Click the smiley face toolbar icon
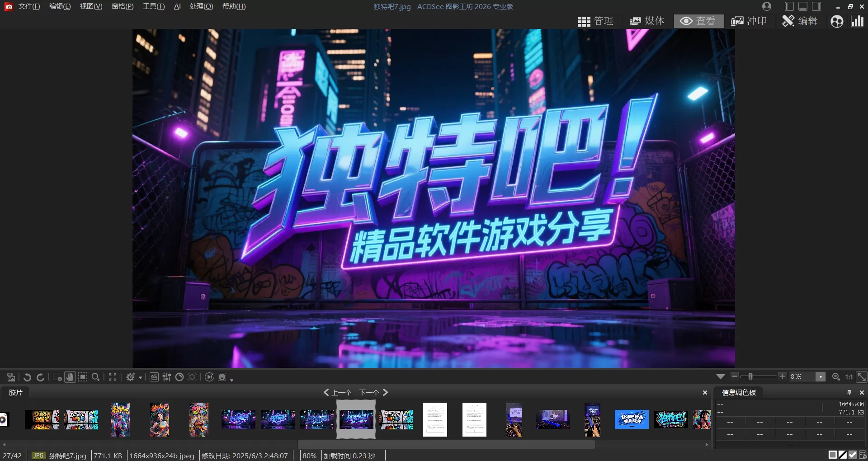 tap(222, 377)
